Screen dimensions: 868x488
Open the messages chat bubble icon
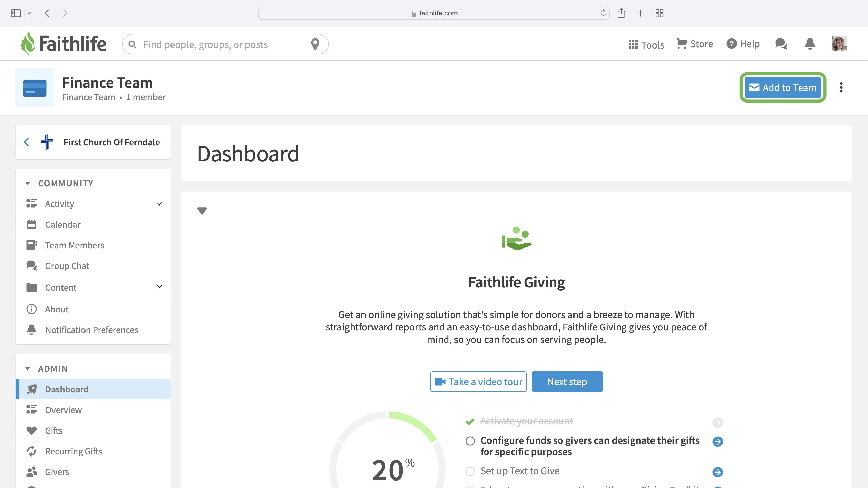coord(781,44)
